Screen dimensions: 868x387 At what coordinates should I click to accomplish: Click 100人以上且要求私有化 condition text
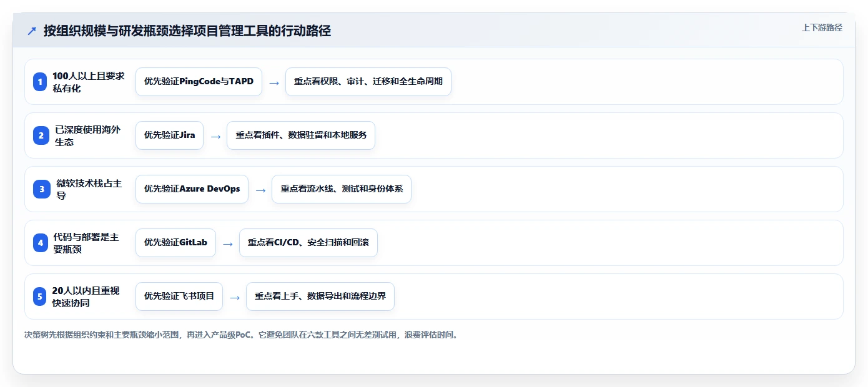coord(89,82)
